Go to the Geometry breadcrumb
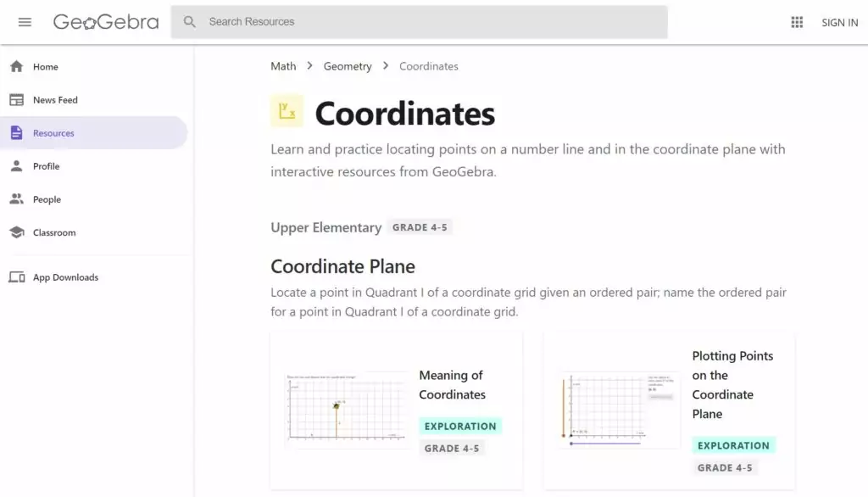The width and height of the screenshot is (868, 497). click(347, 66)
